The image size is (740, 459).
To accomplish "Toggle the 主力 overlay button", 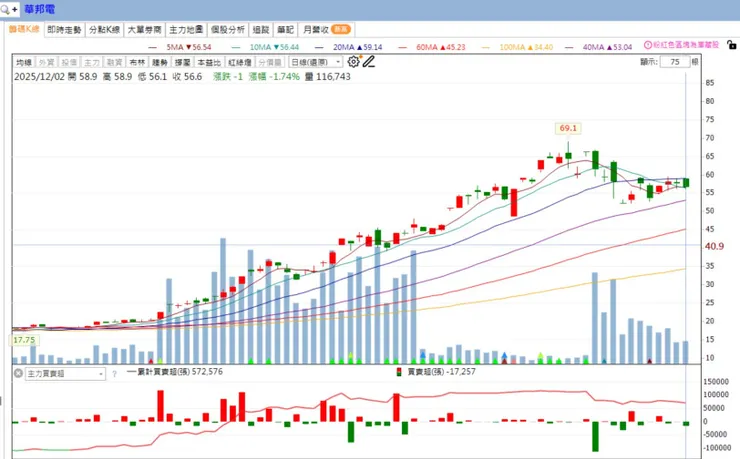I will tap(92, 62).
